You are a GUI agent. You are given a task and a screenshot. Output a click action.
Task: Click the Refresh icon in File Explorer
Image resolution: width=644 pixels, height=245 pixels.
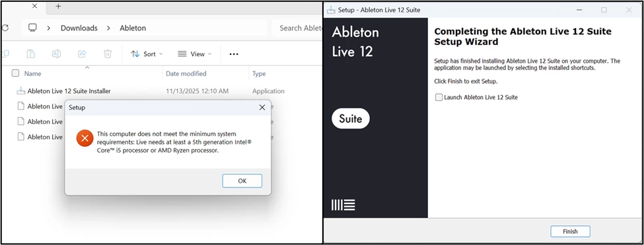coord(5,28)
